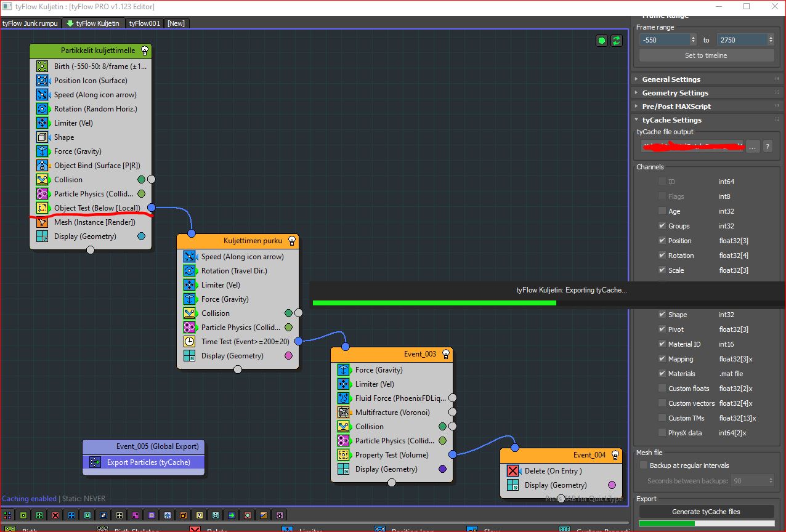Click the end frame range spinner arrows
This screenshot has width=786, height=532.
coord(771,40)
